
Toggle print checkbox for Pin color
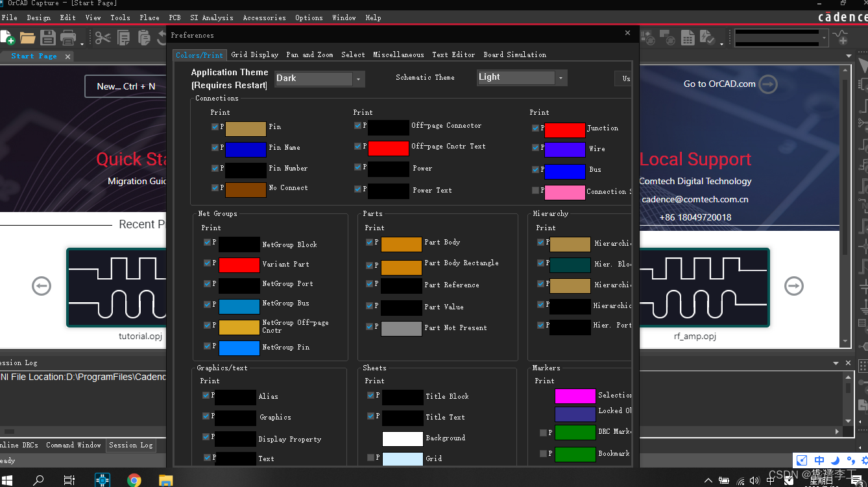(x=215, y=127)
